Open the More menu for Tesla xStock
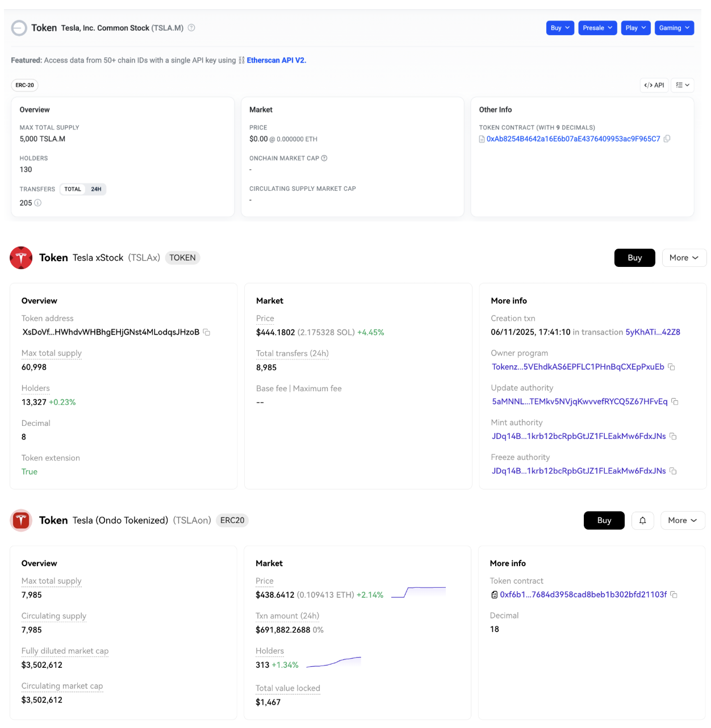Viewport: 711px width, 728px height. pyautogui.click(x=684, y=258)
